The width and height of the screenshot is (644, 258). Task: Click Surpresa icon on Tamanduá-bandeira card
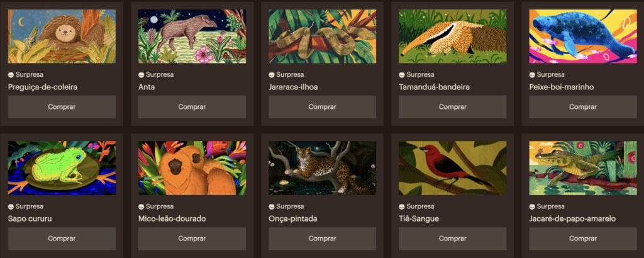click(x=402, y=75)
